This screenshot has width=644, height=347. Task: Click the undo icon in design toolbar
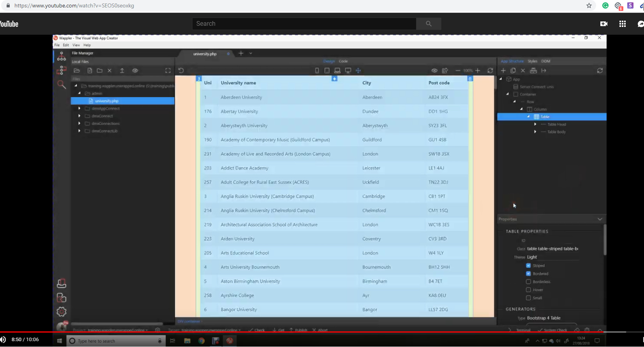click(x=181, y=71)
